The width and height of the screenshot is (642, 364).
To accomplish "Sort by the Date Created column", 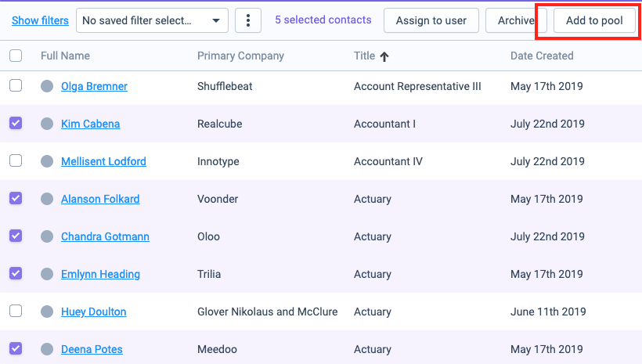I will pos(542,56).
